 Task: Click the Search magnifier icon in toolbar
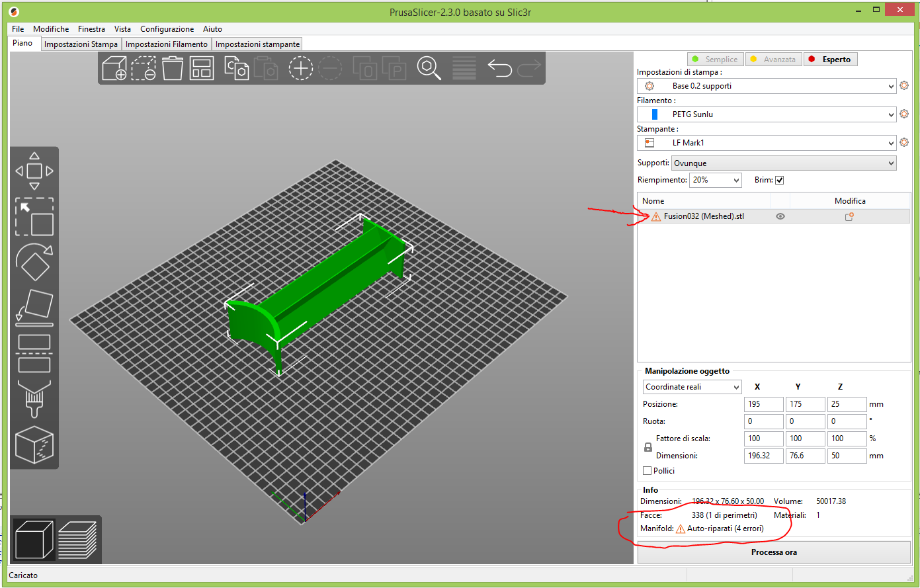(429, 68)
